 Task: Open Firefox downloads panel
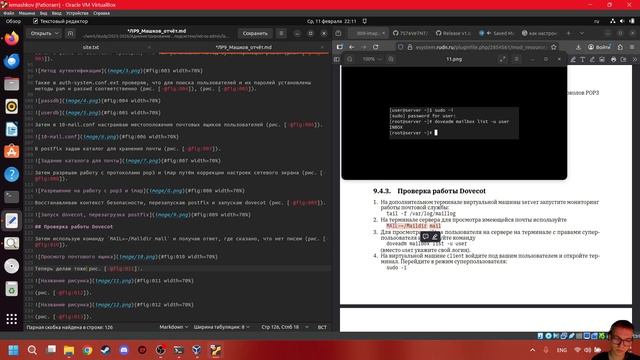pyautogui.click(x=578, y=47)
